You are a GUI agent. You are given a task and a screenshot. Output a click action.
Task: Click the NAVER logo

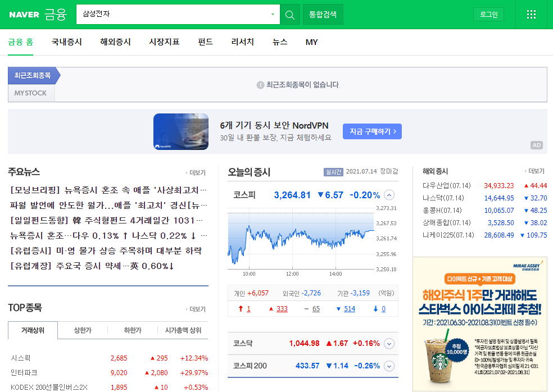coord(24,15)
